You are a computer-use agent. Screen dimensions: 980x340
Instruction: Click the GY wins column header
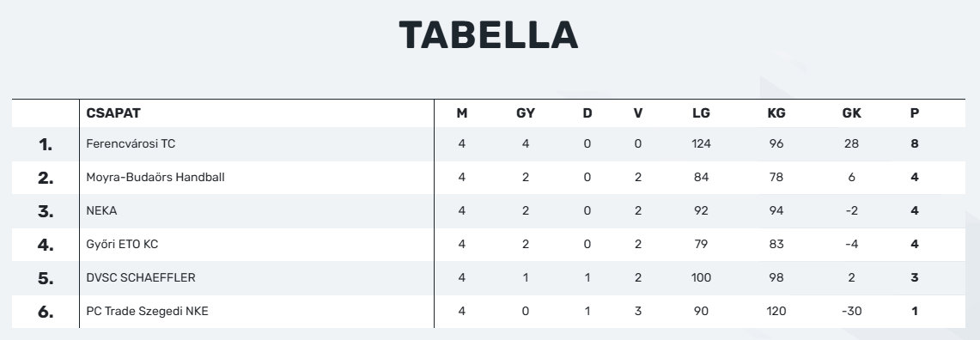click(x=526, y=113)
